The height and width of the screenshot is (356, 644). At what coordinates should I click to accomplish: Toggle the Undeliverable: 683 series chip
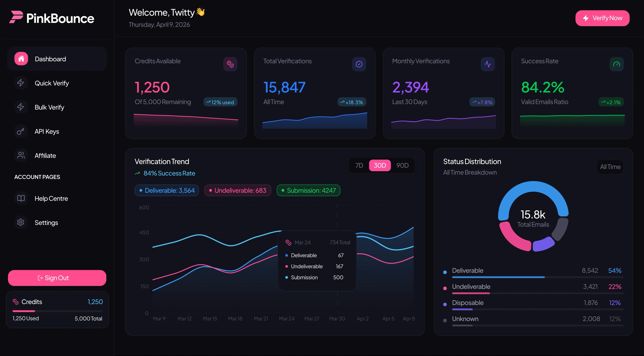tap(237, 190)
